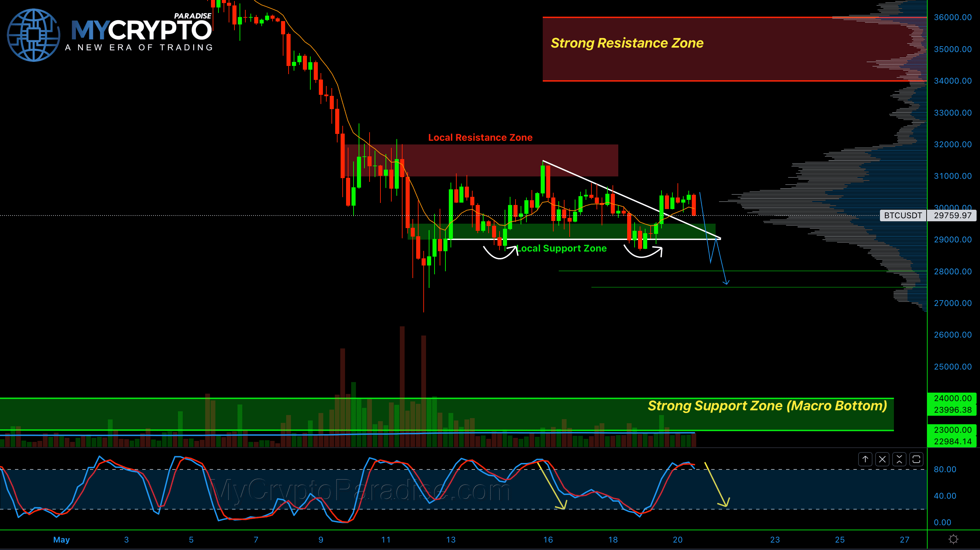Select the blue projected price arrow

(x=722, y=262)
